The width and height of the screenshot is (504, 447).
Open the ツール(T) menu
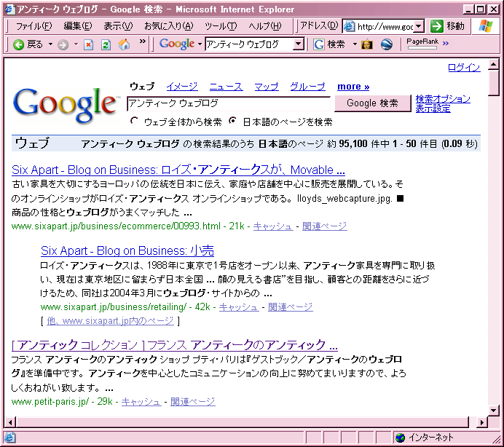221,26
